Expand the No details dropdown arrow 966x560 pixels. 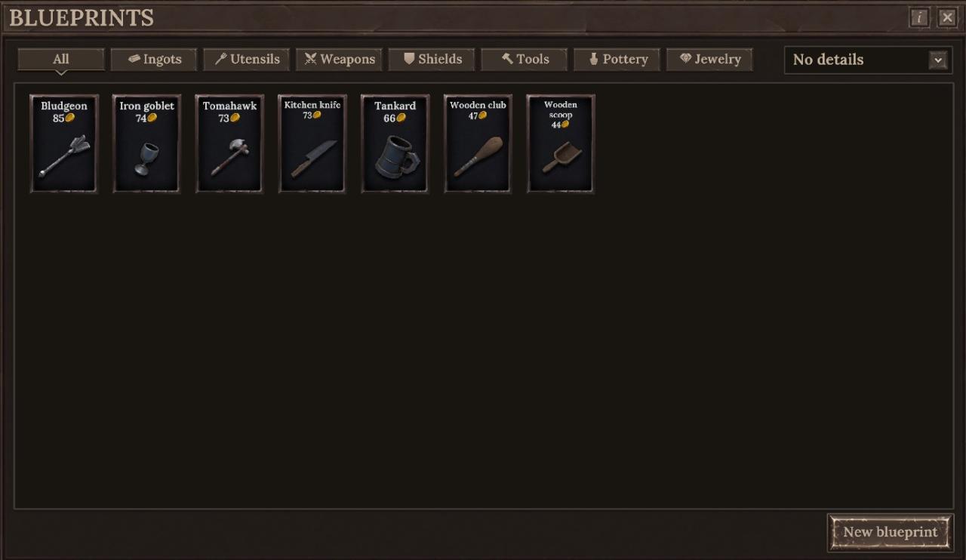point(938,60)
